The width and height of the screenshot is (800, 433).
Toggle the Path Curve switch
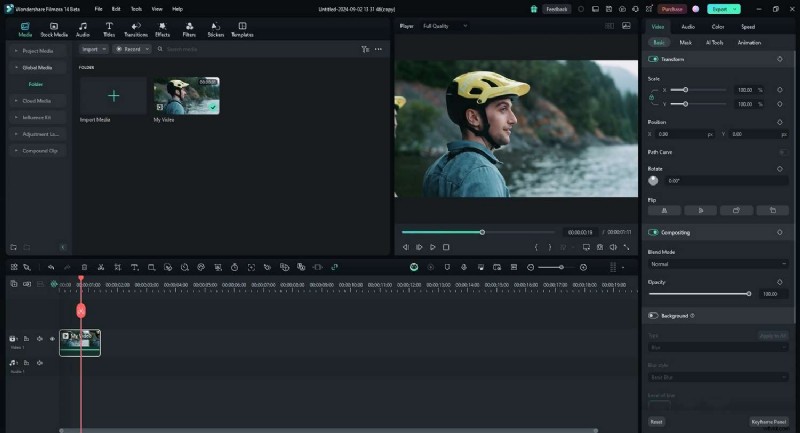(783, 152)
